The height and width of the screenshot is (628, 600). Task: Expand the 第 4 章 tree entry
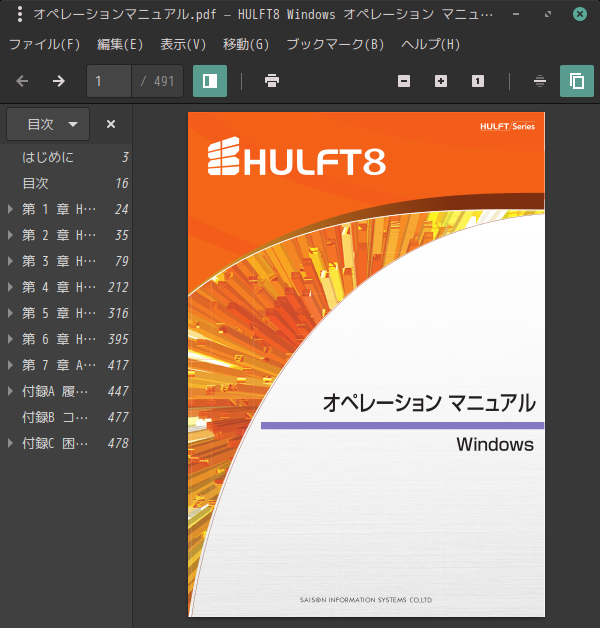tap(10, 287)
